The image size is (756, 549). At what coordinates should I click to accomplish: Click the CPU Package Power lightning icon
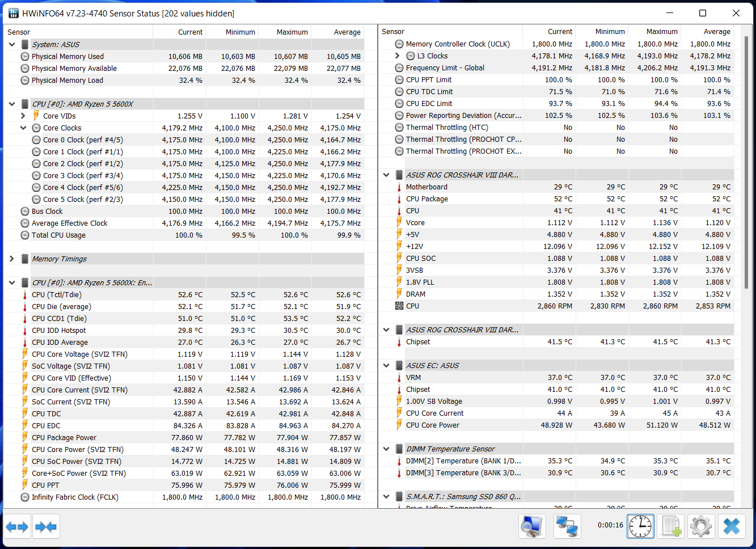click(25, 437)
